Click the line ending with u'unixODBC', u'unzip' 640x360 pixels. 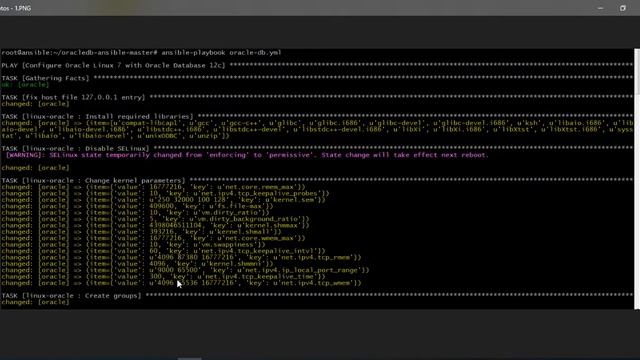pos(115,136)
